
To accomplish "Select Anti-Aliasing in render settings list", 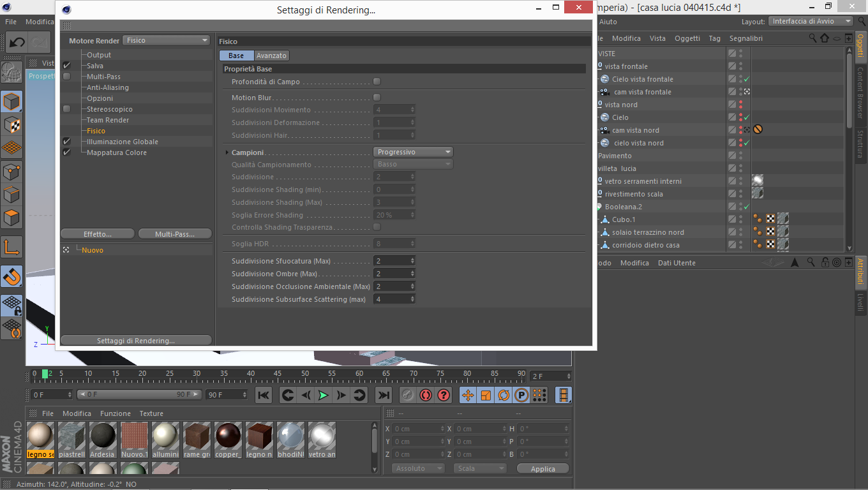I will (x=108, y=87).
